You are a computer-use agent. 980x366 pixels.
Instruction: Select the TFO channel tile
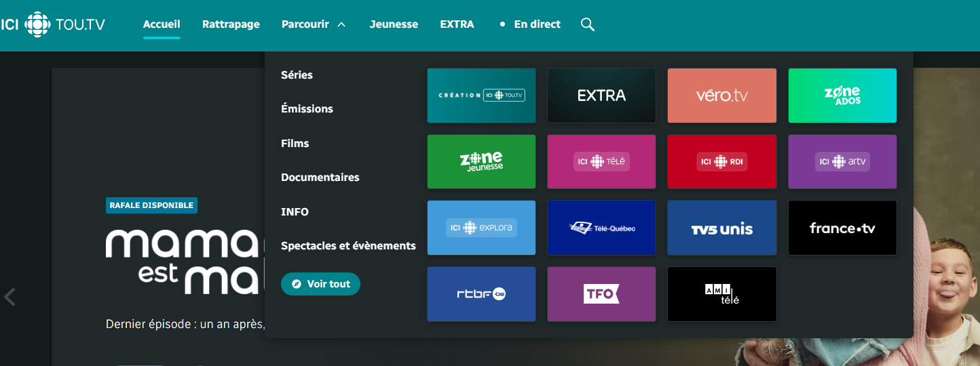(x=601, y=294)
